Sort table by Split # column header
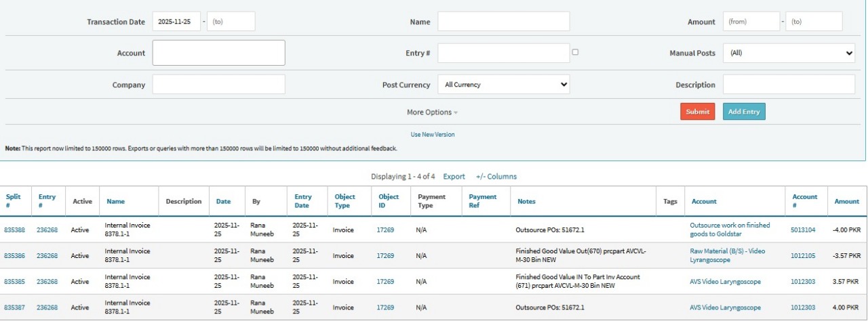The width and height of the screenshot is (868, 321). (x=13, y=201)
